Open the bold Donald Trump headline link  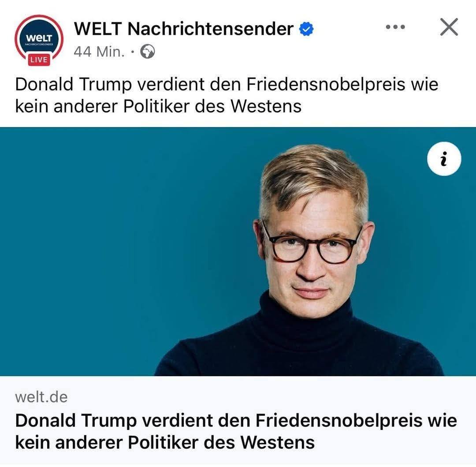click(x=236, y=431)
